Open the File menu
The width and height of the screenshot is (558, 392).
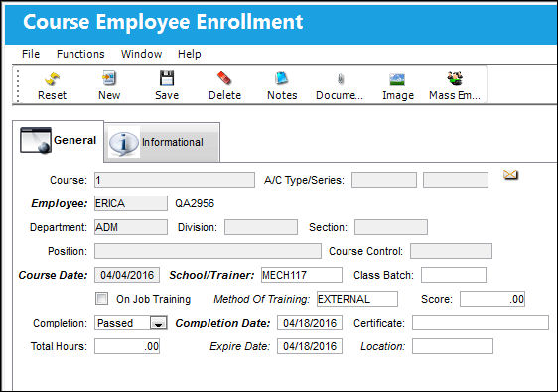[x=31, y=54]
